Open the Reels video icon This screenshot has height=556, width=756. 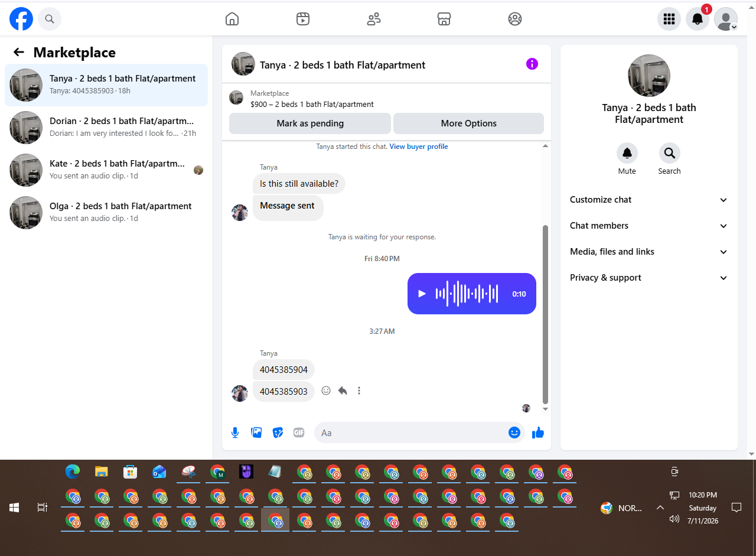tap(303, 19)
